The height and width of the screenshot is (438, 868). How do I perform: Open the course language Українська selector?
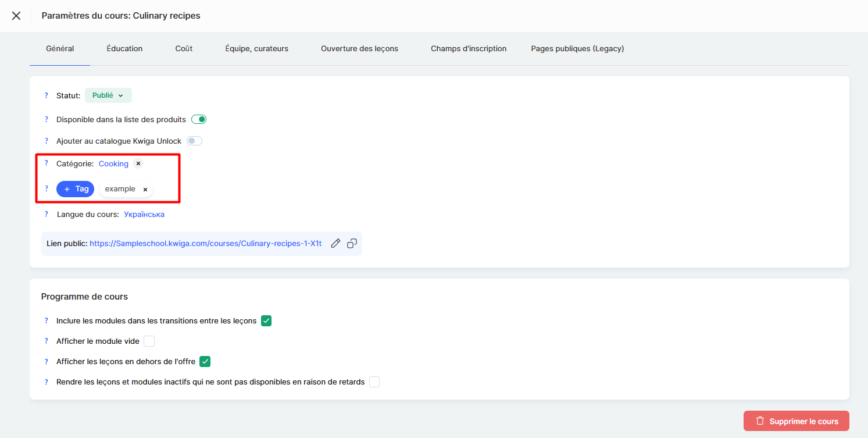tap(144, 214)
